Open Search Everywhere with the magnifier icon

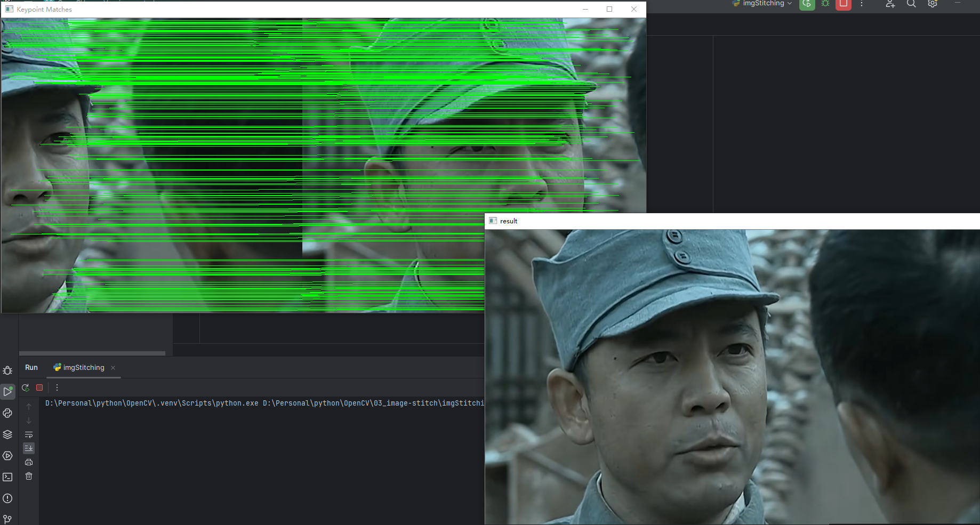[911, 4]
